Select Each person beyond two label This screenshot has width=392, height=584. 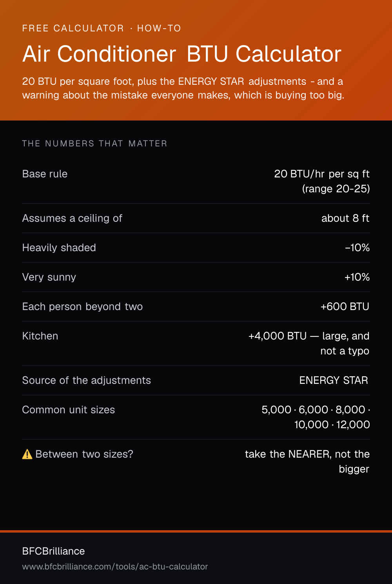[82, 307]
